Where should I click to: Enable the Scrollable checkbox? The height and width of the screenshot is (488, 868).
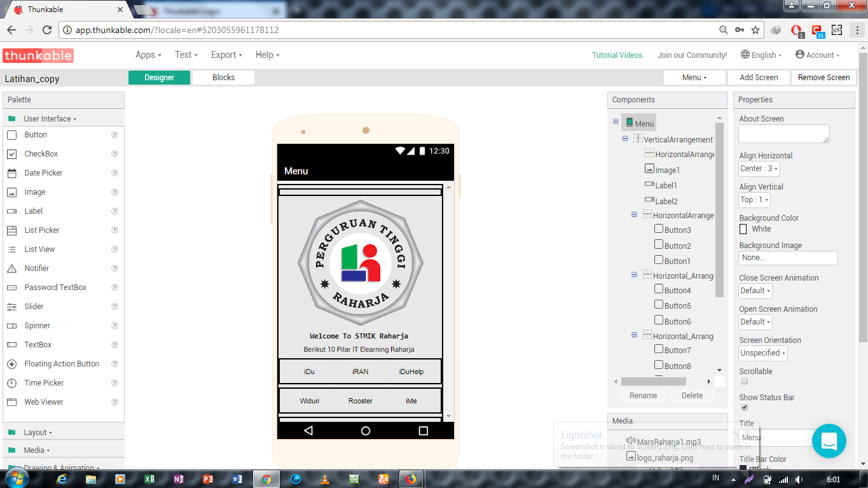745,382
